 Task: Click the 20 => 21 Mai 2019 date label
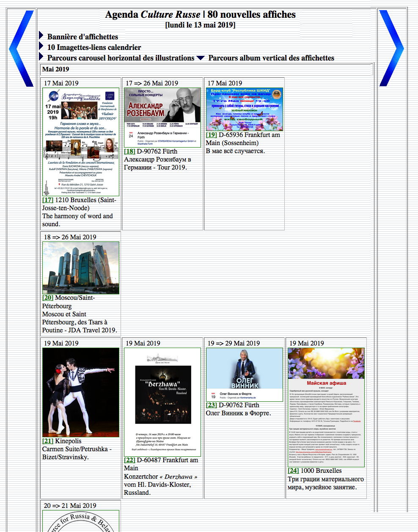pos(70,506)
